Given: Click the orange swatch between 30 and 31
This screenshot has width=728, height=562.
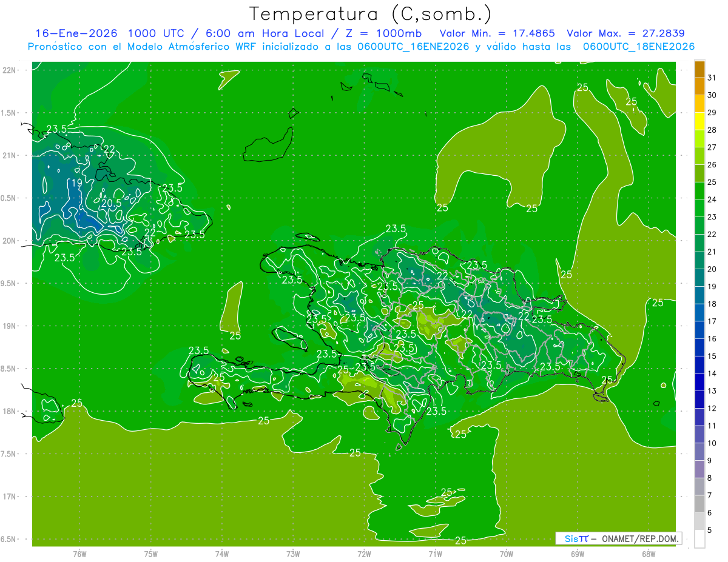Looking at the screenshot, I should click(x=699, y=87).
